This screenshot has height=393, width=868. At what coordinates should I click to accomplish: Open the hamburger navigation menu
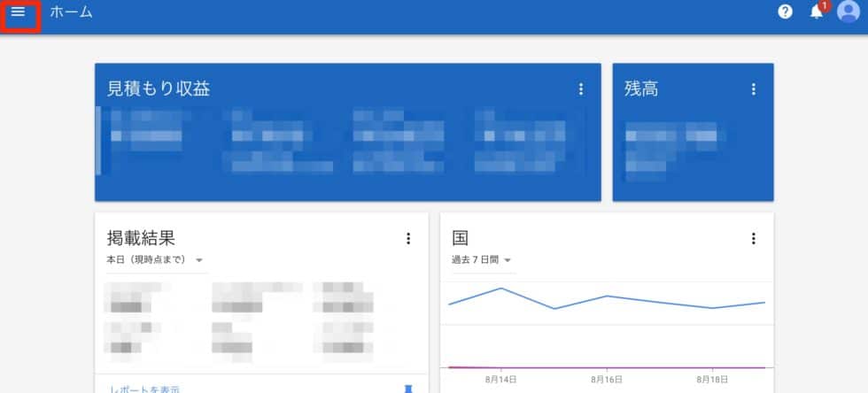(x=19, y=12)
